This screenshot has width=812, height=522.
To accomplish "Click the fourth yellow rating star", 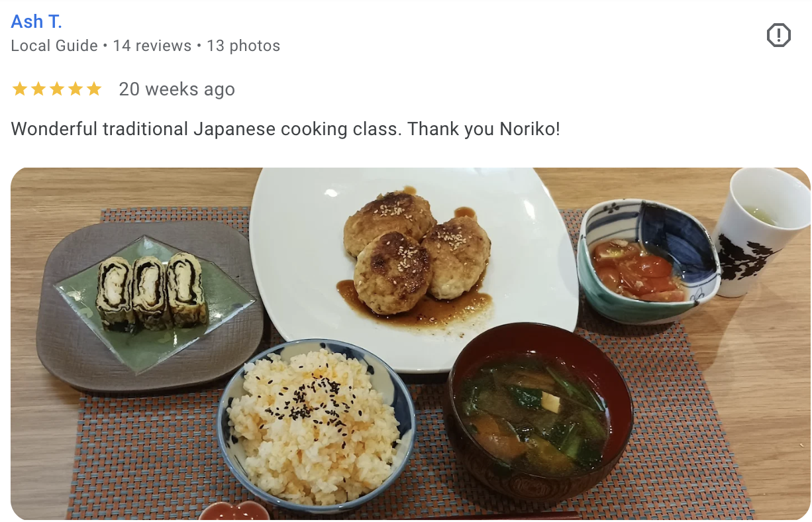I will (76, 89).
